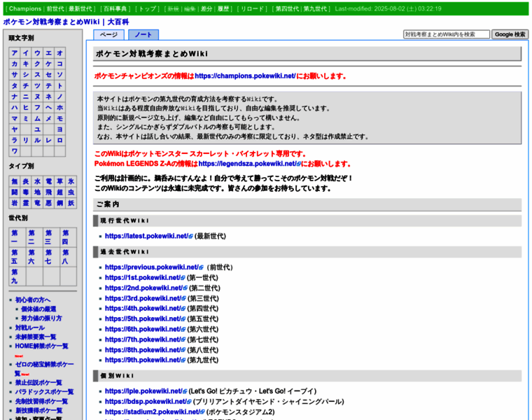Click the site title ポケモン対戦考察まとめWiki
532x420 pixels.
click(x=52, y=22)
